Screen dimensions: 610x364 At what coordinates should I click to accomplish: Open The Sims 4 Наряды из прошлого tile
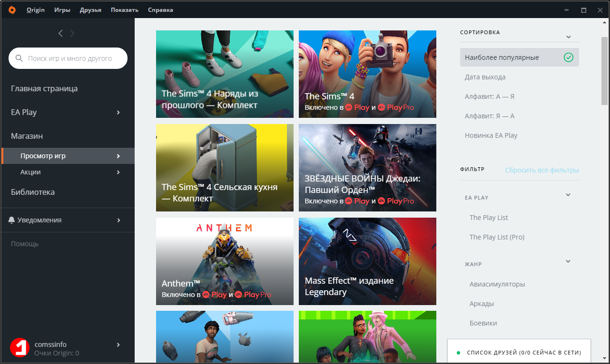225,74
